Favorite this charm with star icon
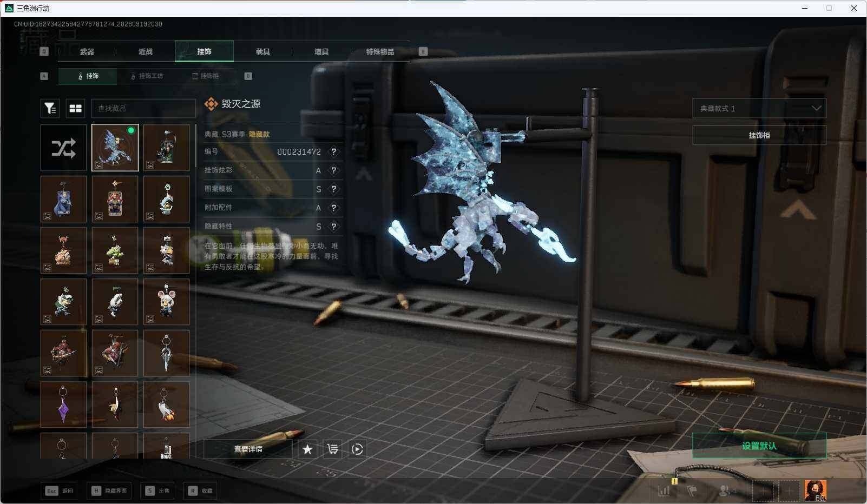Viewport: 867px width, 504px height. pyautogui.click(x=307, y=449)
